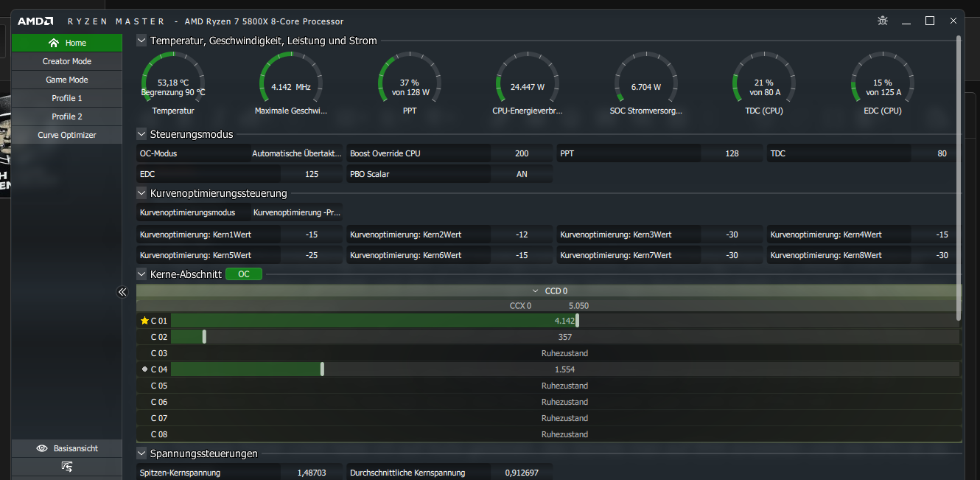The image size is (980, 480).
Task: Click Kern3Wert value -30
Action: point(732,234)
